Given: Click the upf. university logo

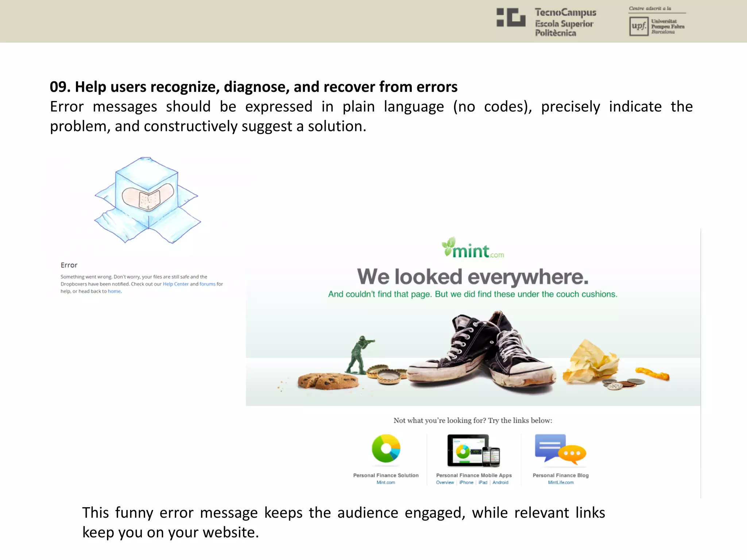Looking at the screenshot, I should coord(639,26).
